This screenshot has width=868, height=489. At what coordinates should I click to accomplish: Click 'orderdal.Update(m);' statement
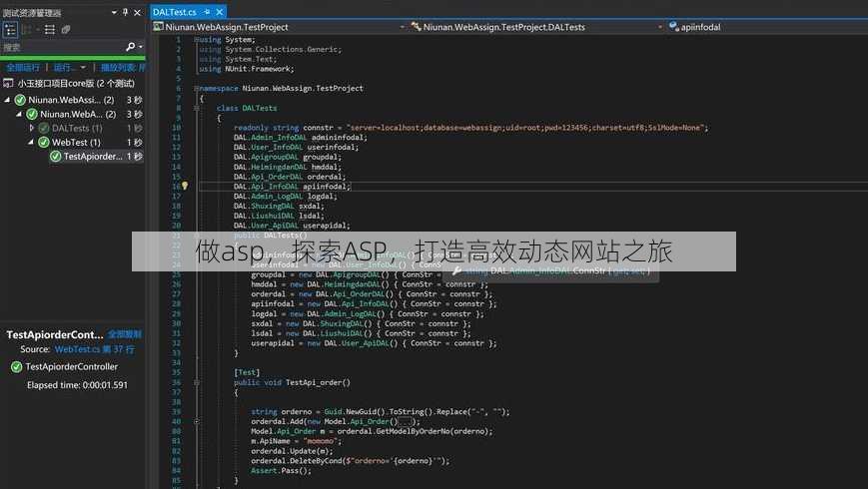click(x=293, y=451)
